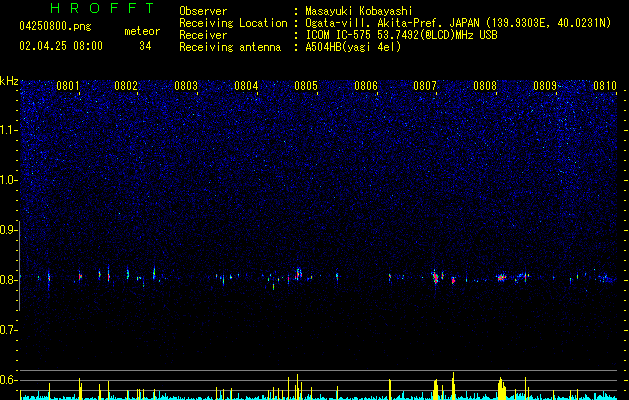
Task: Click the Receiving antenna label
Action: (230, 47)
